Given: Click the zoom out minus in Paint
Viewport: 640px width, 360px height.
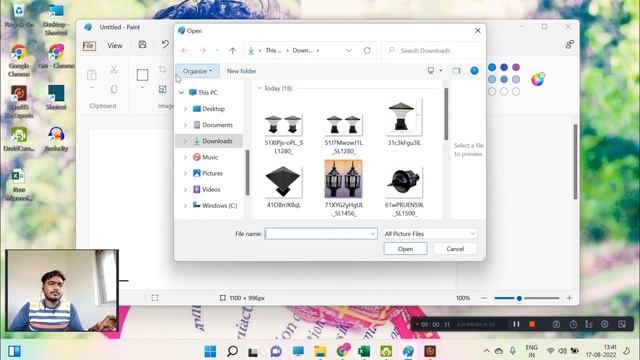Looking at the screenshot, I should coord(484,298).
